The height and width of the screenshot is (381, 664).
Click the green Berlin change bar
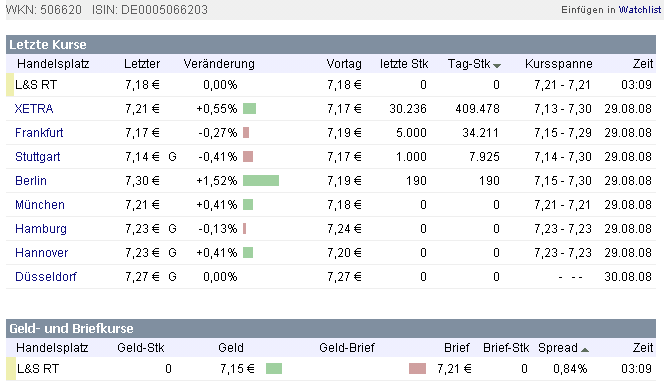tap(261, 181)
